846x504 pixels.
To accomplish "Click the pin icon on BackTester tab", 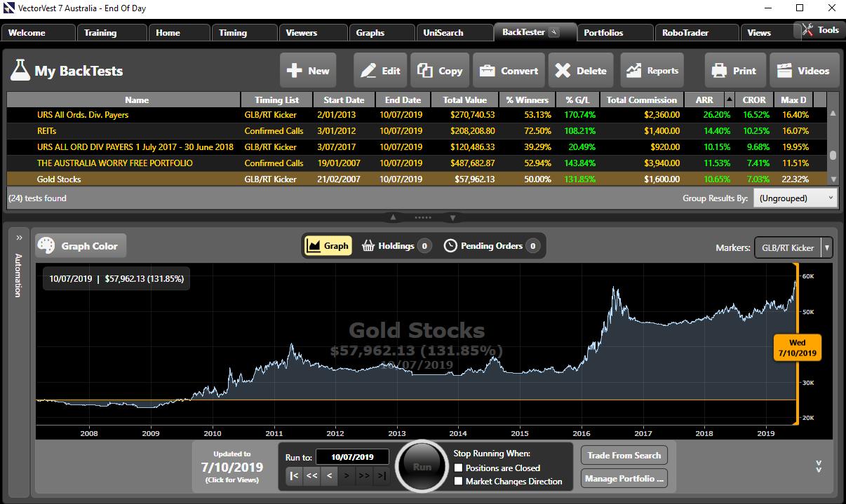I will point(553,32).
